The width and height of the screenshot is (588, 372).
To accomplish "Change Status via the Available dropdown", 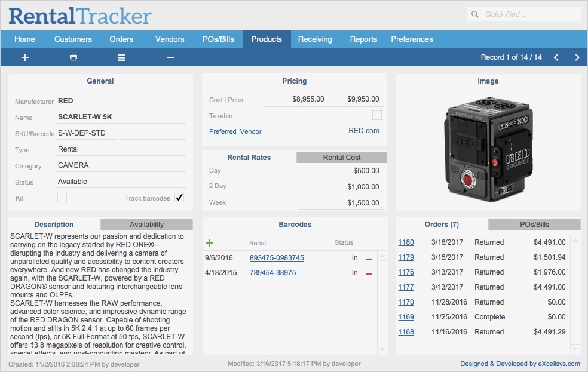I will click(121, 181).
